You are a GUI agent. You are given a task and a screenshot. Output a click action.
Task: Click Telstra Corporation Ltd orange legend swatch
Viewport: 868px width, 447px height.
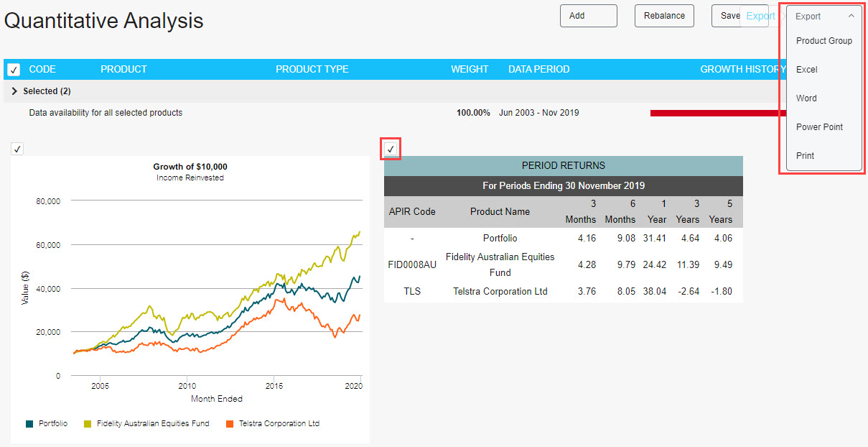coord(230,424)
